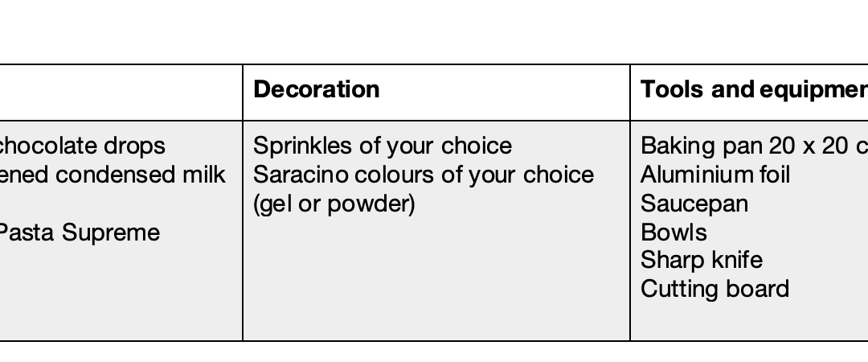868x362 pixels.
Task: Click the Decoration column header
Action: pyautogui.click(x=436, y=93)
